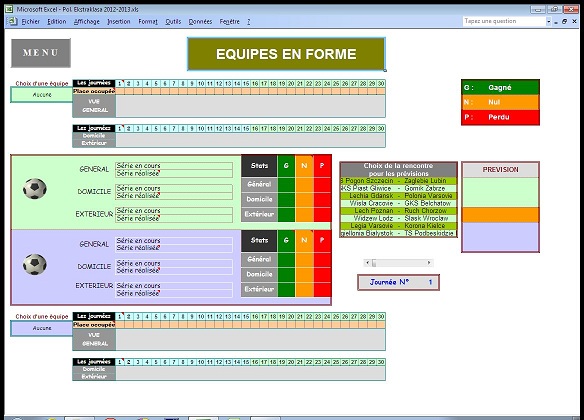The height and width of the screenshot is (420, 584).
Task: Select the Pogon Szczecin - Zaglebie Lubin match
Action: [398, 181]
